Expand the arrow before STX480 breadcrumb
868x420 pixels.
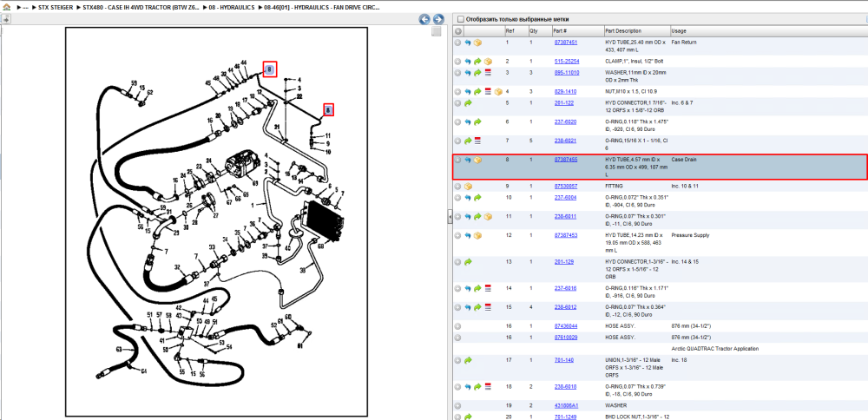point(78,8)
